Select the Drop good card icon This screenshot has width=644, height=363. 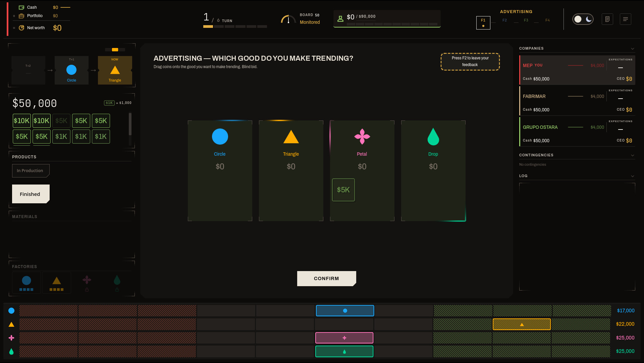coord(433,137)
